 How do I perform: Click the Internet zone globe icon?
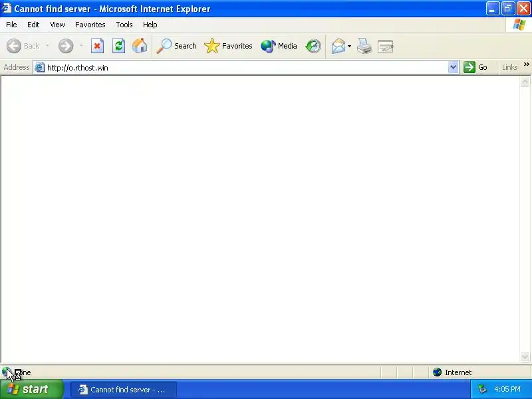click(437, 372)
